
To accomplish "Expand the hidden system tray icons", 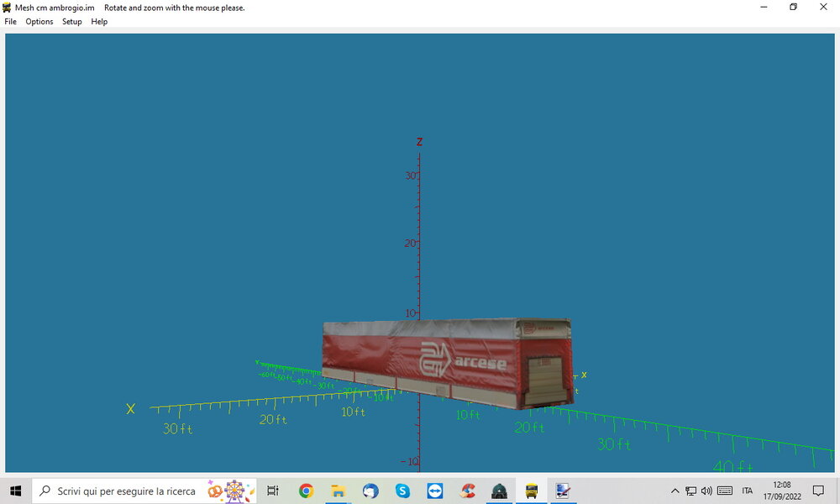I will pyautogui.click(x=675, y=491).
